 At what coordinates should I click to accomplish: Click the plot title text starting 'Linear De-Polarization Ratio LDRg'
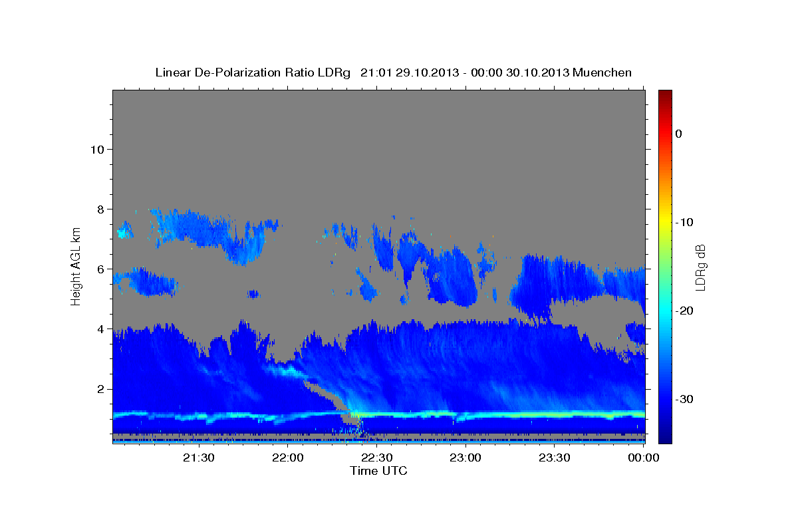(393, 72)
